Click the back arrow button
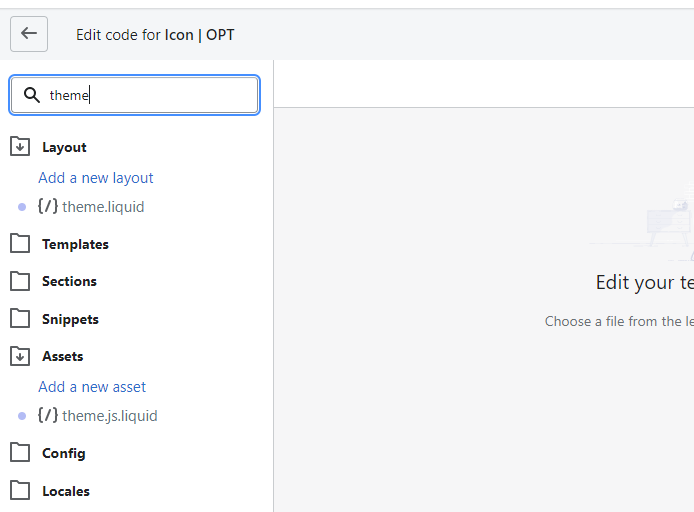Screen dimensions: 694x512 coord(29,34)
